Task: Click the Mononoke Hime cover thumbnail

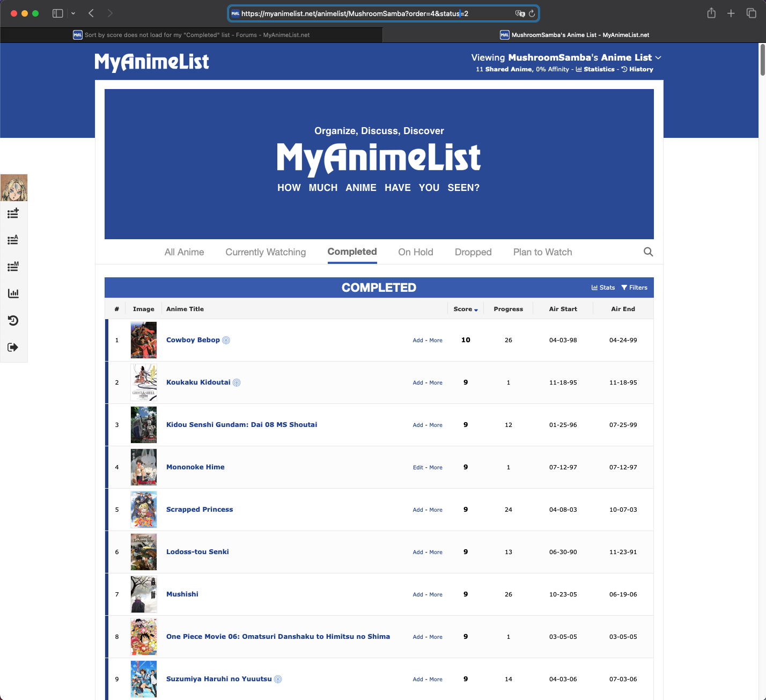Action: pyautogui.click(x=144, y=467)
